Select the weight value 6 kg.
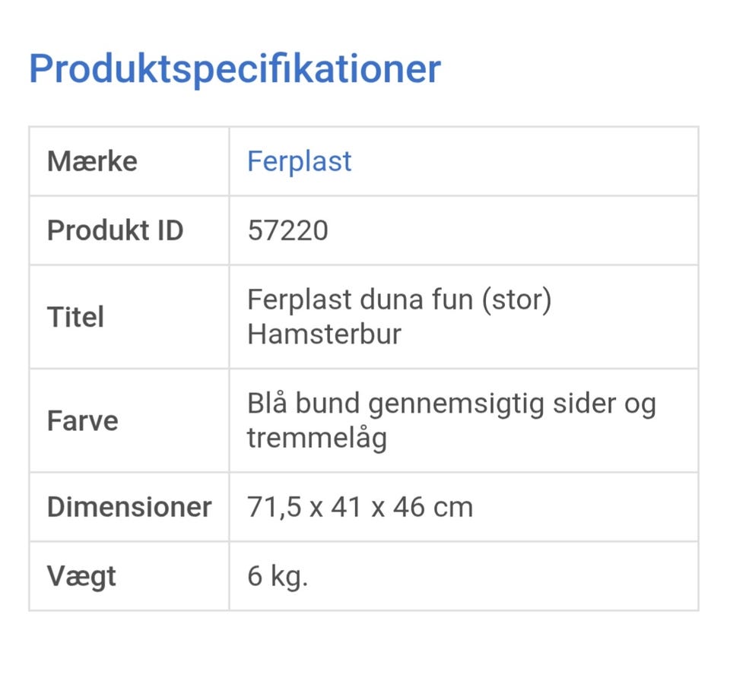Image resolution: width=730 pixels, height=700 pixels. pos(278,576)
